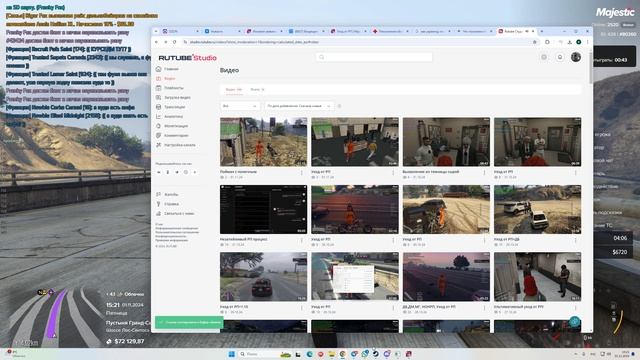Click Пользовательское соглашение footer link

tap(177, 232)
